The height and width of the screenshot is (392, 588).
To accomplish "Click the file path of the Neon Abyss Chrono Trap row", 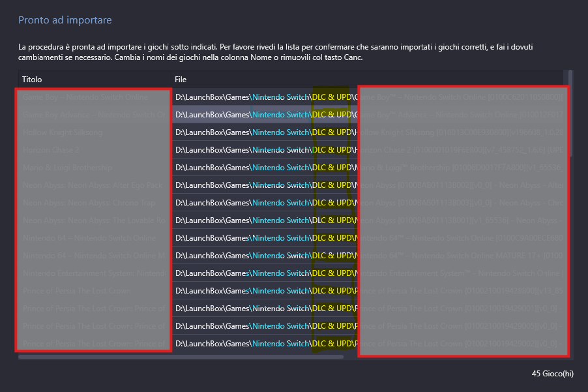I will tap(368, 203).
